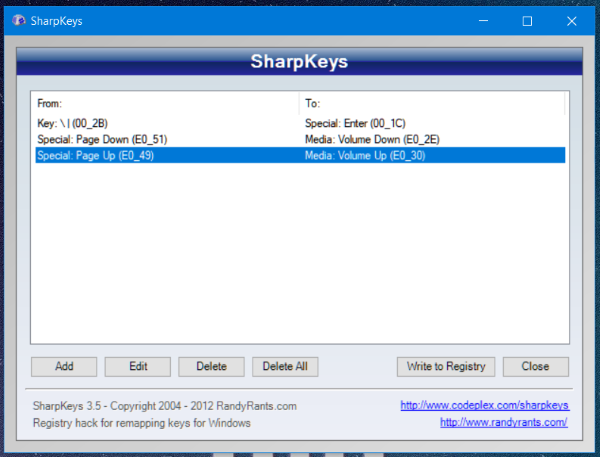Click the Edit button

click(x=138, y=367)
